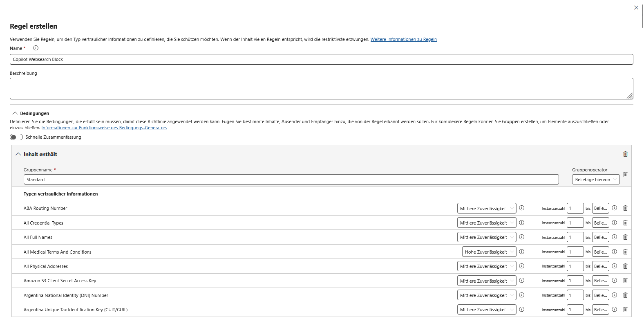644x317 pixels.
Task: Open confidence dropdown for Argentina National Identity Number
Action: (486, 295)
